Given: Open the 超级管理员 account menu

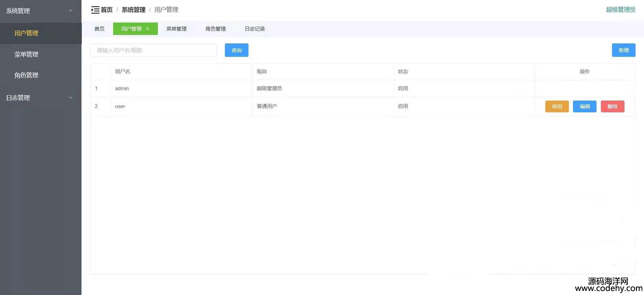Looking at the screenshot, I should click(620, 10).
